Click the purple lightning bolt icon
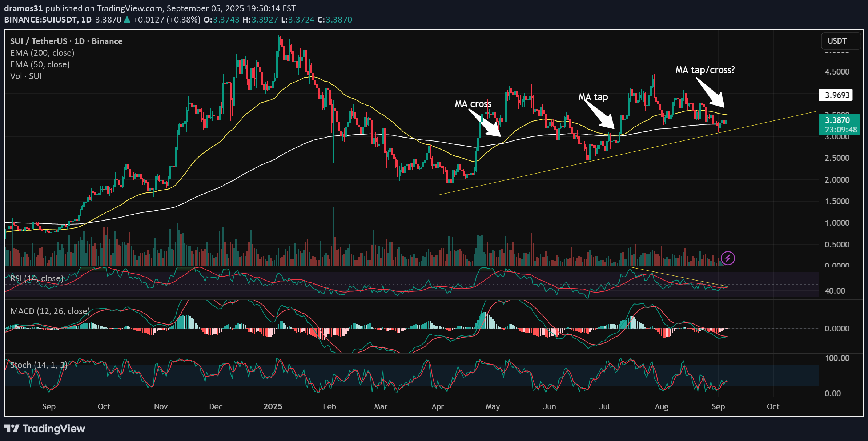 tap(728, 258)
